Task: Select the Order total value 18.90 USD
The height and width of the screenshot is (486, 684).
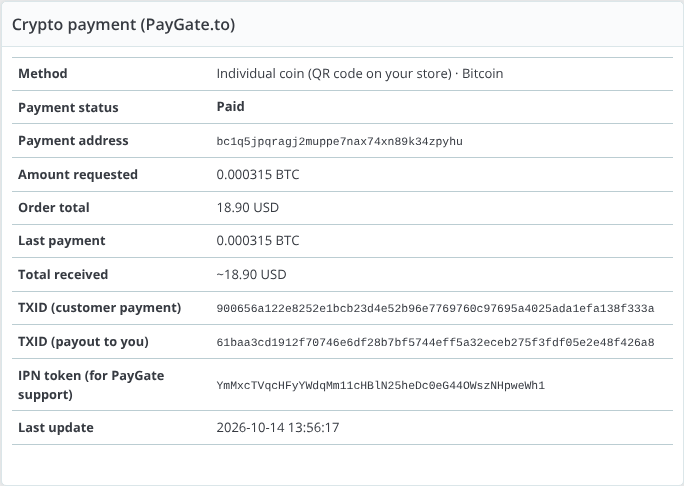Action: tap(247, 208)
